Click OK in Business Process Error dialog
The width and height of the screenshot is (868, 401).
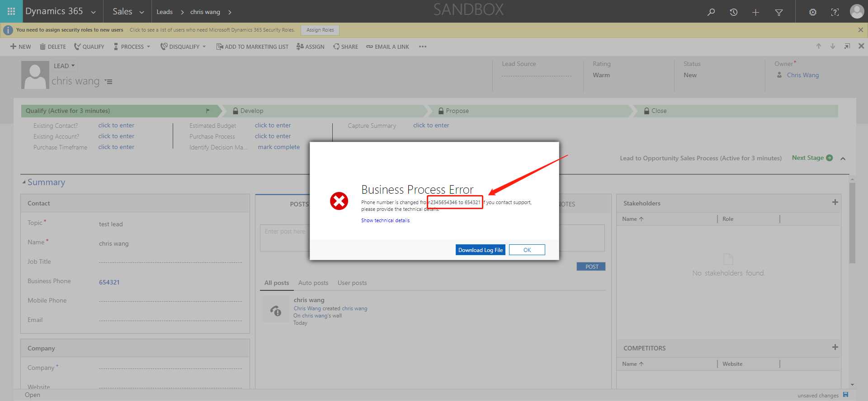(x=527, y=250)
